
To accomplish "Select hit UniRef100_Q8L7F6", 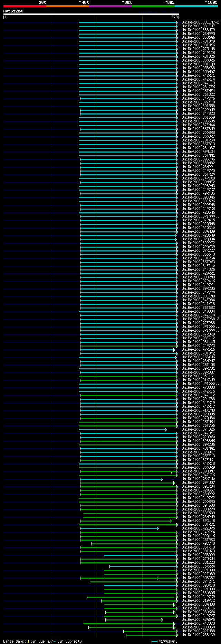I will pos(198,87).
